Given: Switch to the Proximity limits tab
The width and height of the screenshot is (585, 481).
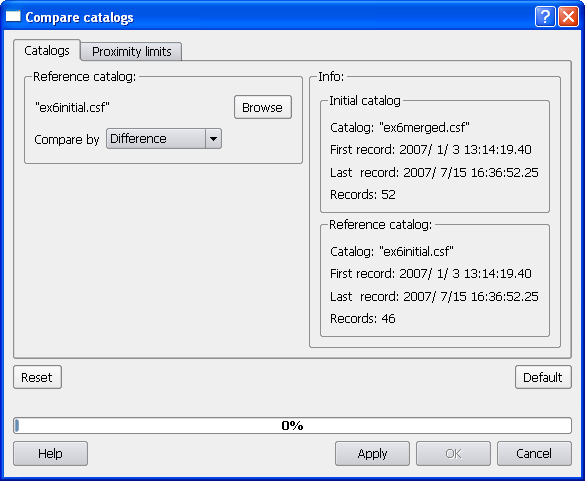Looking at the screenshot, I should tap(131, 51).
